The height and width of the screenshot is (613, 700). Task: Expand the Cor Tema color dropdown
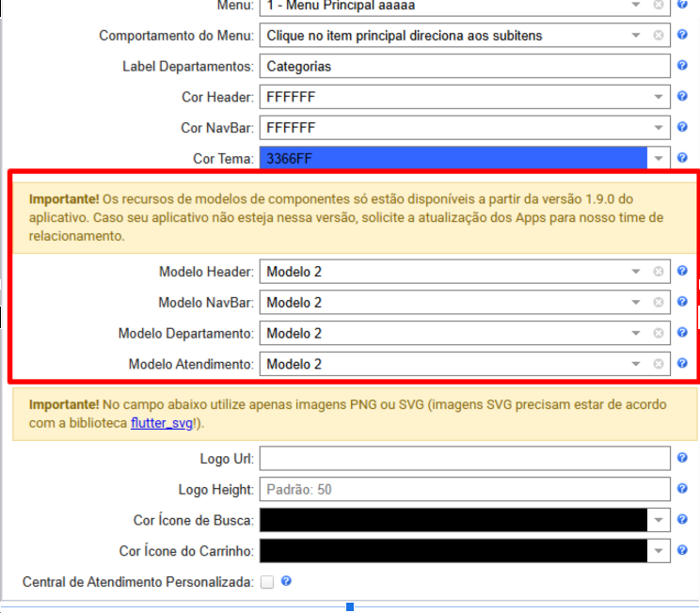tap(659, 158)
